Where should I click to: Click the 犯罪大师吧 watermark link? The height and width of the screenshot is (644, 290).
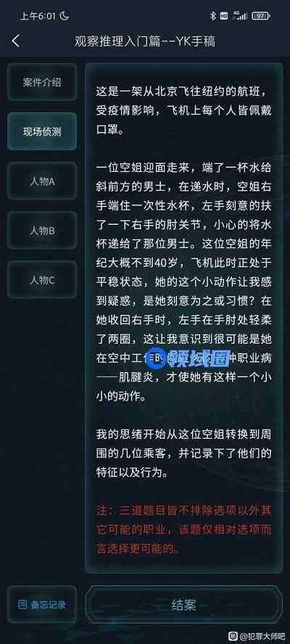tap(262, 636)
